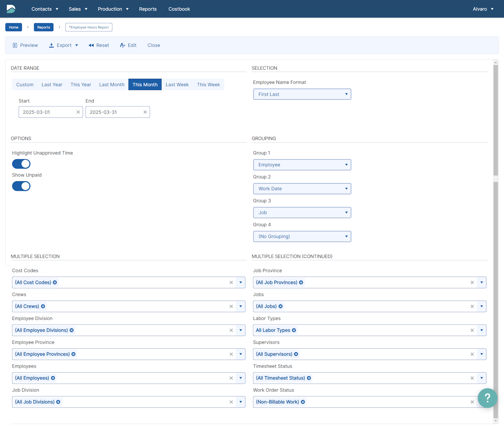
Task: Click the Home breadcrumb button
Action: [x=14, y=27]
